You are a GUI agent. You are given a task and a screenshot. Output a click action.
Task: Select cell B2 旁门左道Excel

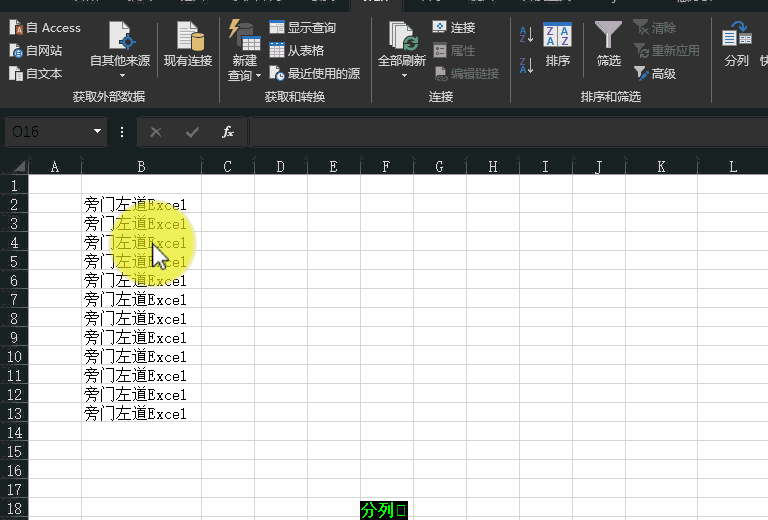coord(141,204)
